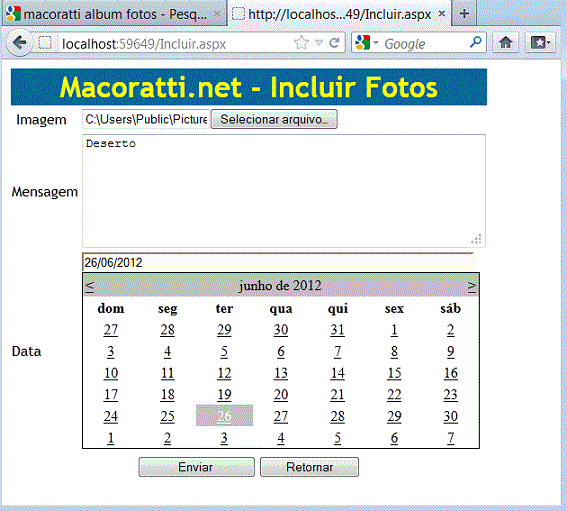Close the Incluir.aspx tab

click(442, 14)
